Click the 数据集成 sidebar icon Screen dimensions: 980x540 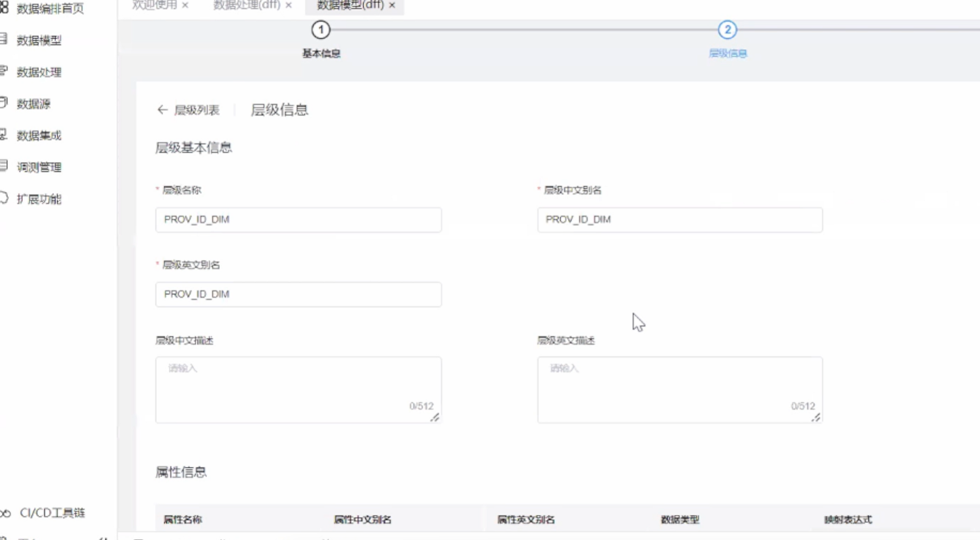coord(4,134)
